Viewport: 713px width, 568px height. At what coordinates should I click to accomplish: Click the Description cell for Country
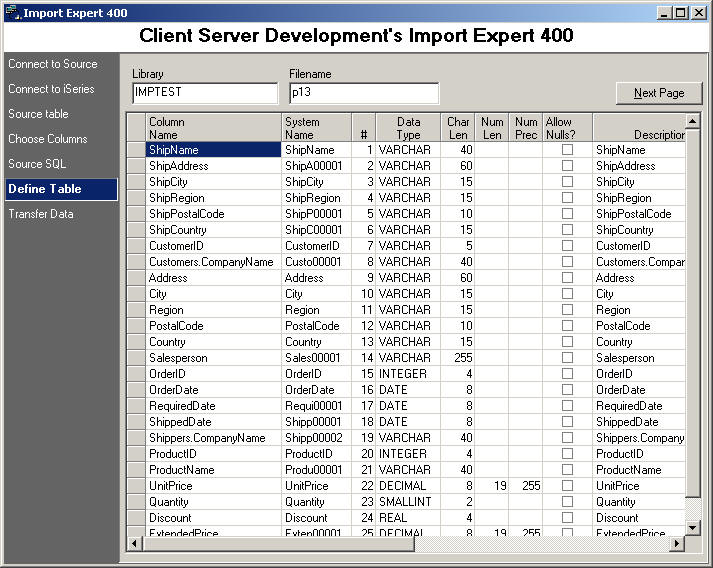point(639,342)
